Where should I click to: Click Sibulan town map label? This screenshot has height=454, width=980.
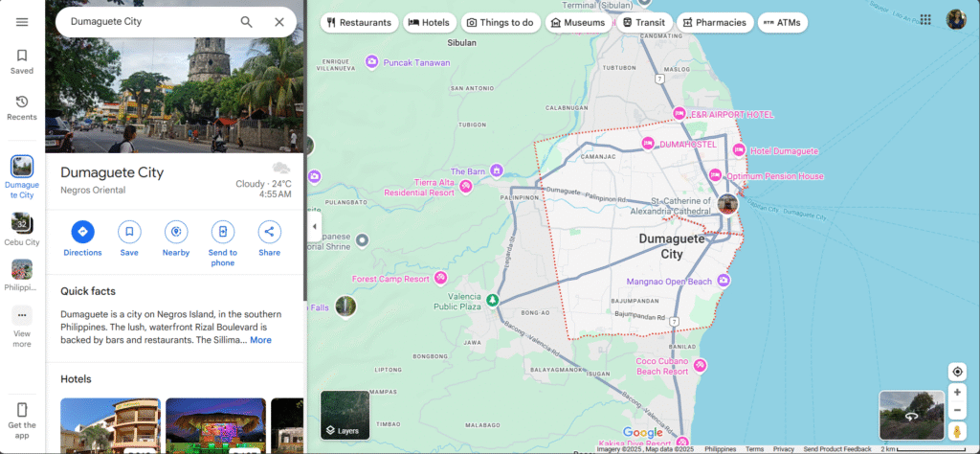pos(462,43)
